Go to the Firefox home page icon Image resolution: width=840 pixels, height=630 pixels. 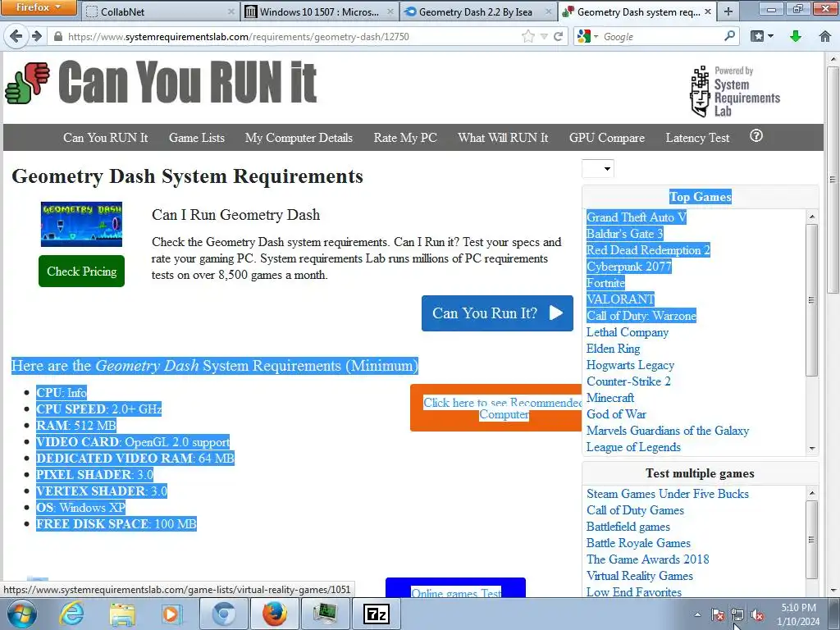coord(825,36)
